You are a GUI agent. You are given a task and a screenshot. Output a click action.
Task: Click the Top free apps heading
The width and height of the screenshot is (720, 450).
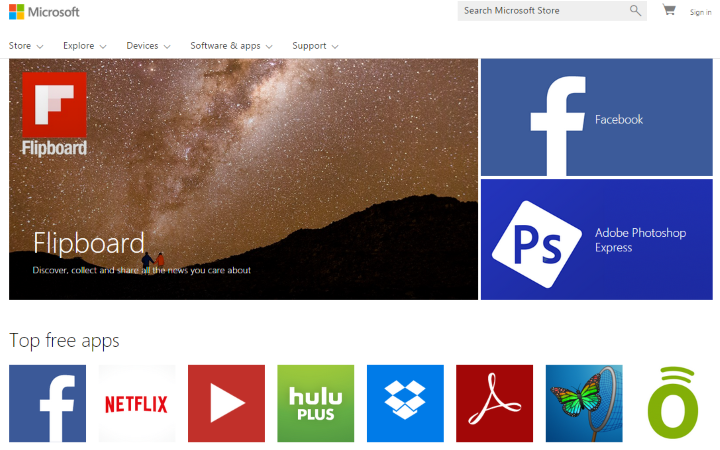click(x=64, y=341)
